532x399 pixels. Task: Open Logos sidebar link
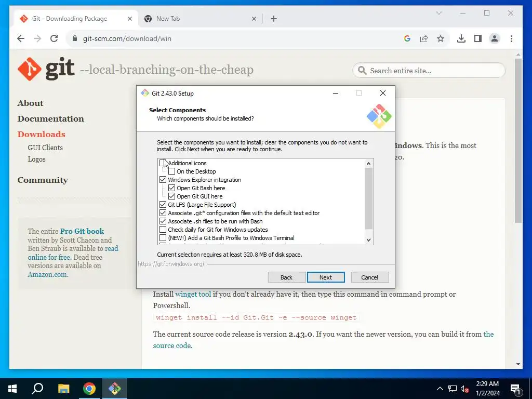(x=37, y=159)
